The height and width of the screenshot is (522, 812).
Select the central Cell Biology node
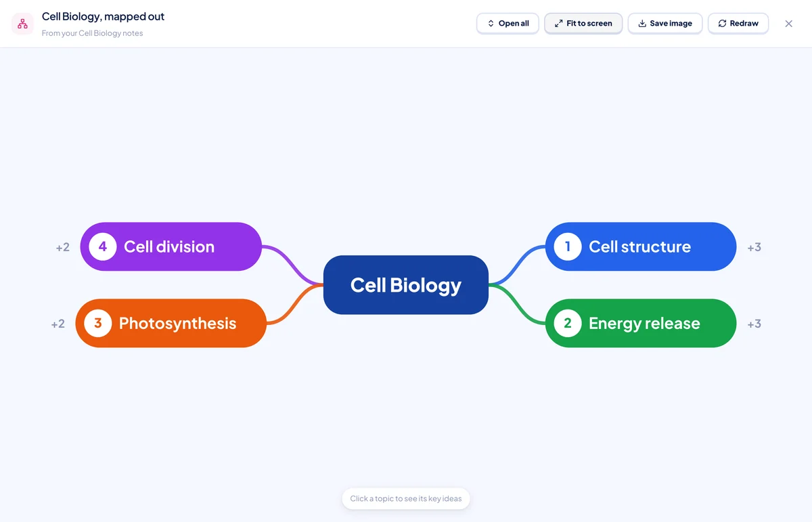[406, 285]
